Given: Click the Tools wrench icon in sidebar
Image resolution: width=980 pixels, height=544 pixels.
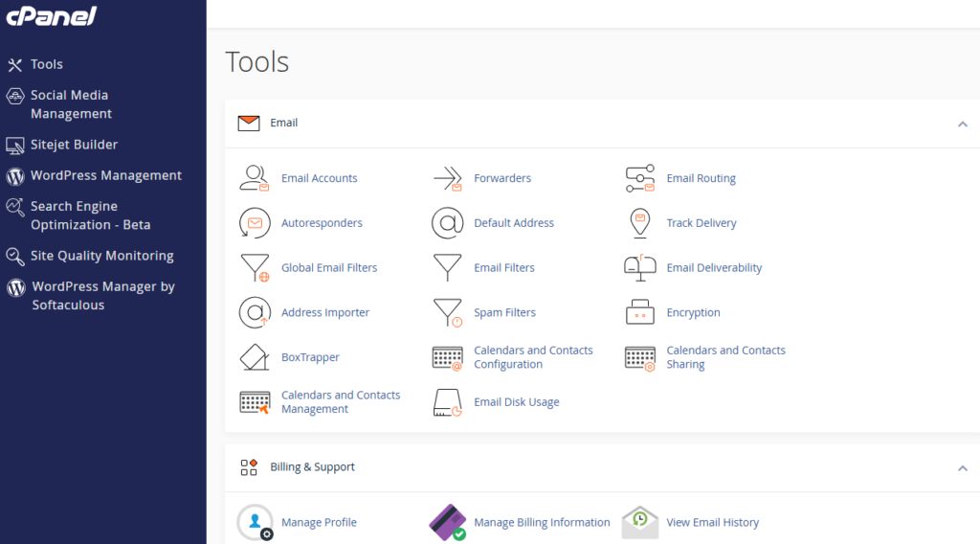Looking at the screenshot, I should (15, 64).
